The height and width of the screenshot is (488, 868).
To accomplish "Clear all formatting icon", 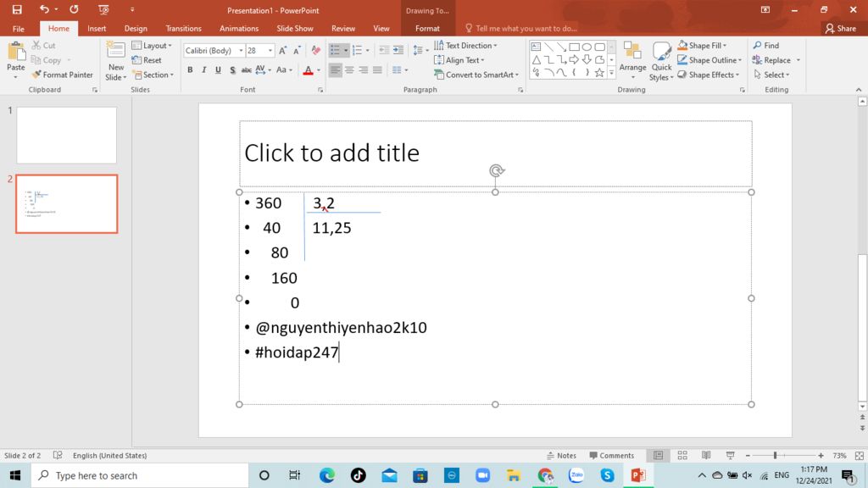I will [316, 50].
